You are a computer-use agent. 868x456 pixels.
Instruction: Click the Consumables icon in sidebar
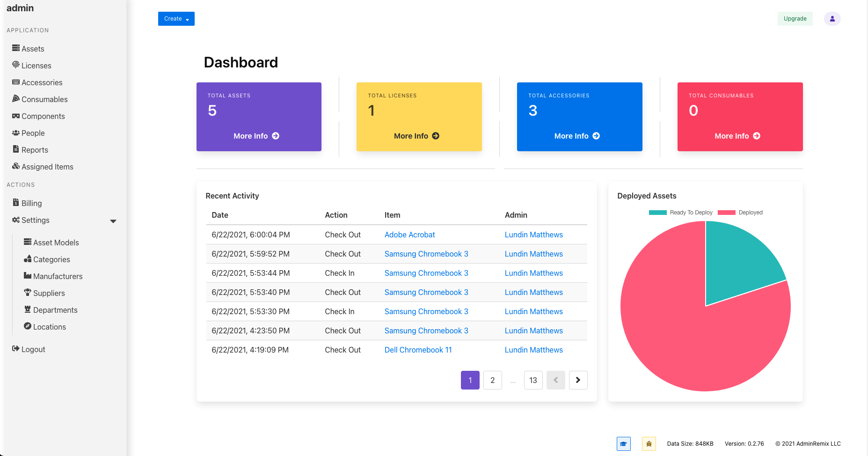pos(16,99)
